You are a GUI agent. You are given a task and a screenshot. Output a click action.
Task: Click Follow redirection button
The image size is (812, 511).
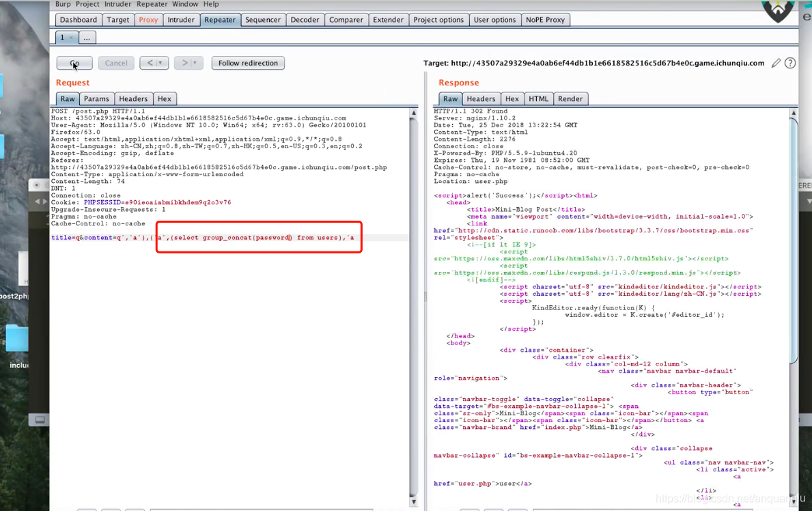tap(248, 64)
